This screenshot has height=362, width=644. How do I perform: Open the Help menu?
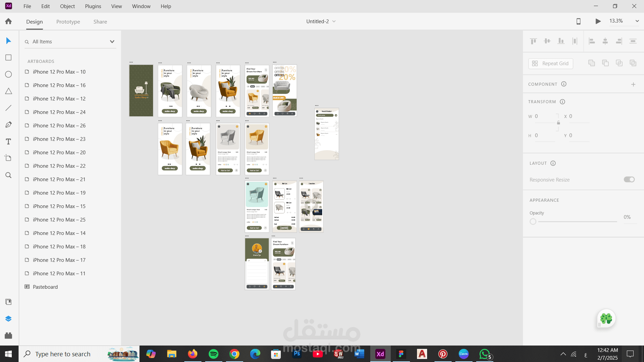point(166,6)
